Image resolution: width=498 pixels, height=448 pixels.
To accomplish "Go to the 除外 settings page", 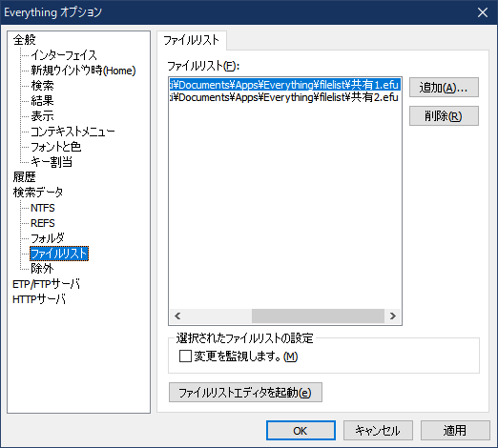I will 42,269.
